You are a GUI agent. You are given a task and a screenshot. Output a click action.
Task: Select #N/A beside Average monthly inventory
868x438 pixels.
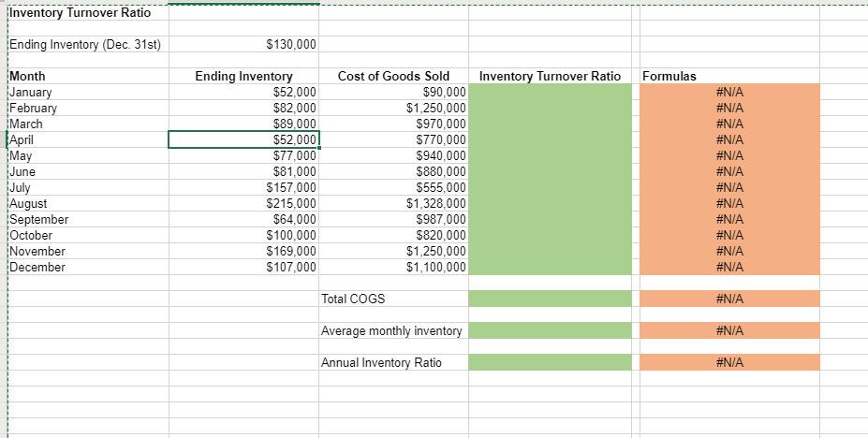[x=729, y=331]
